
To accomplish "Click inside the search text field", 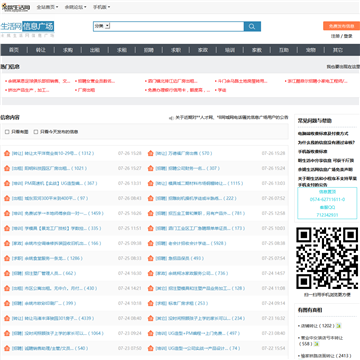I will click(177, 26).
